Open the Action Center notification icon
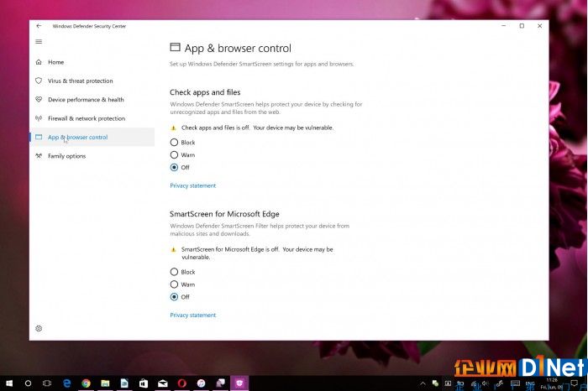The width and height of the screenshot is (588, 391). coord(574,383)
